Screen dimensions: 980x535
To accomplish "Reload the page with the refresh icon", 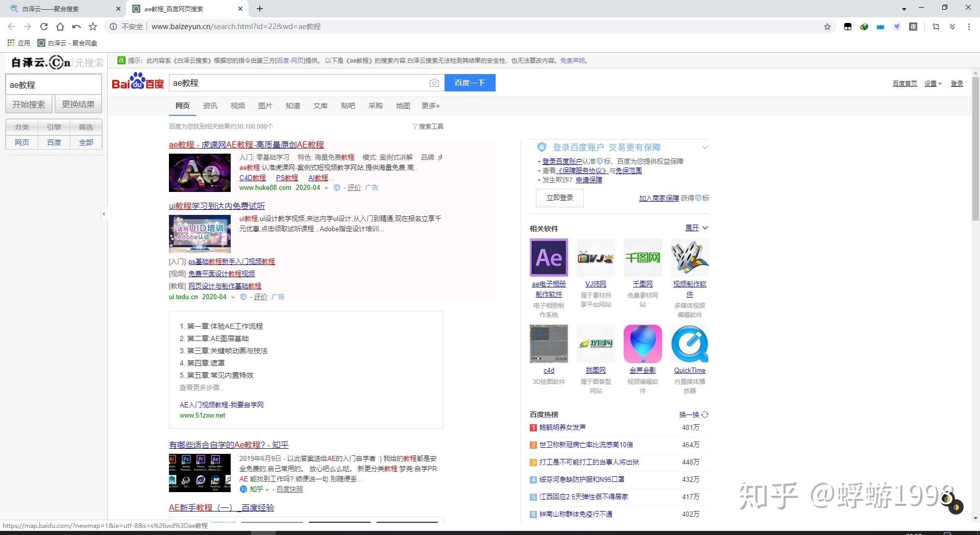I will [44, 27].
